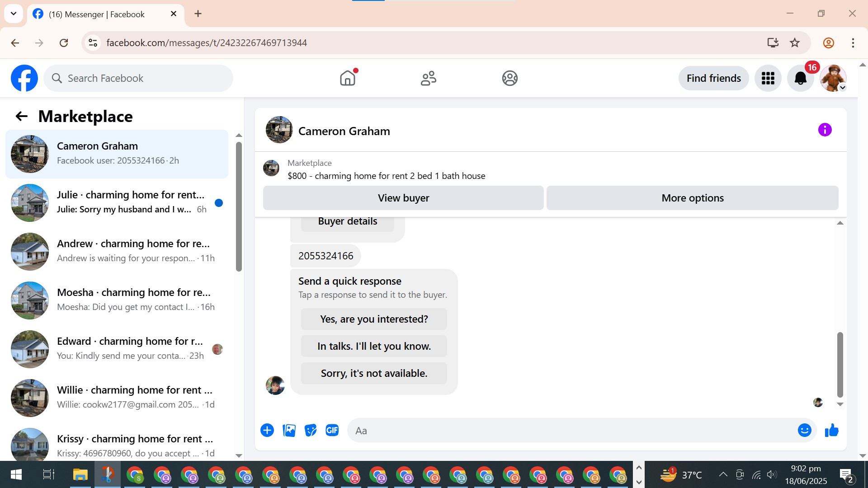Viewport: 868px width, 488px height.
Task: Close the Messenger tab
Action: pos(174,14)
